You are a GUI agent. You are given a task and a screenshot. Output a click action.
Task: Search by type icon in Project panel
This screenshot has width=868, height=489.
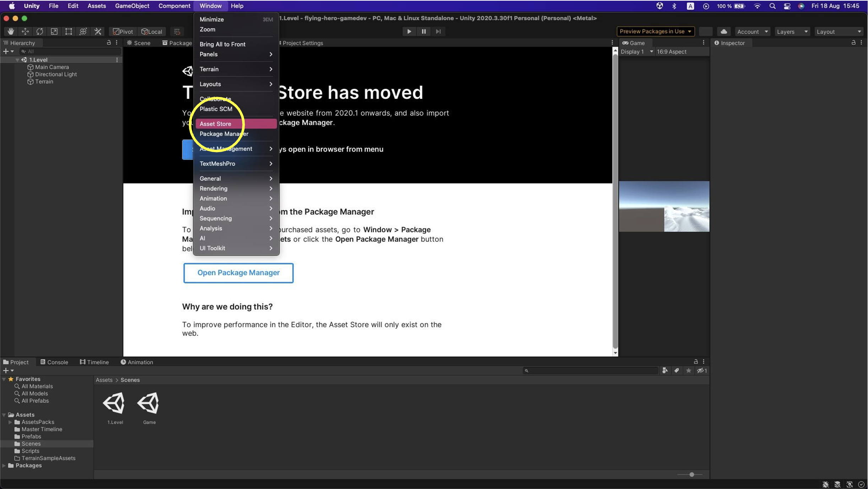665,371
